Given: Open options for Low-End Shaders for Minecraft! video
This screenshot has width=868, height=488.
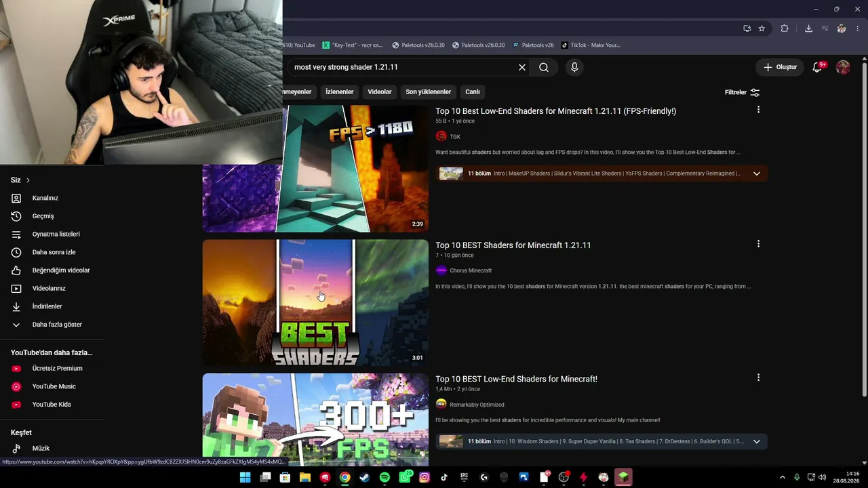Looking at the screenshot, I should pos(758,378).
